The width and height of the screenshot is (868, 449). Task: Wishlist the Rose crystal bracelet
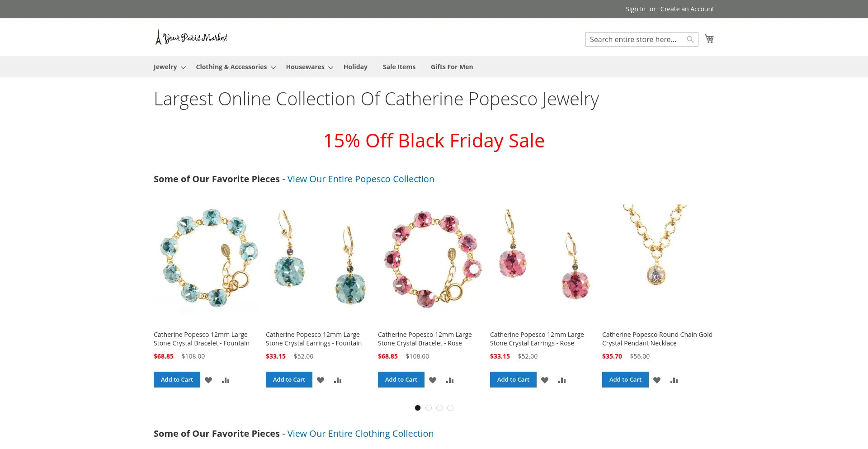433,380
